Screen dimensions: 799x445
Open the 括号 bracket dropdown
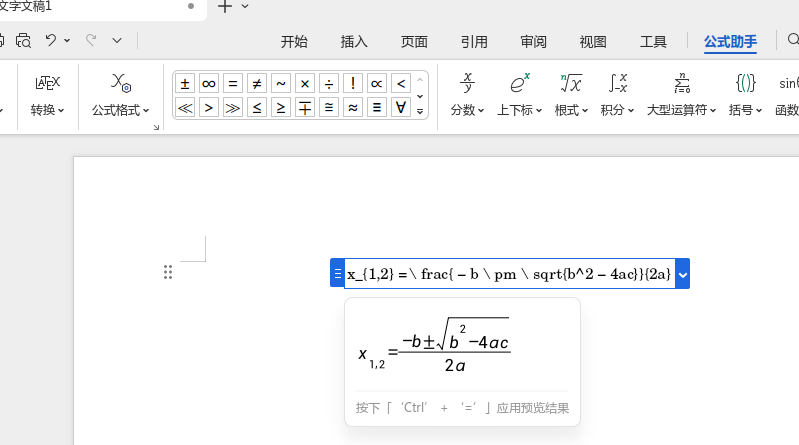point(745,110)
